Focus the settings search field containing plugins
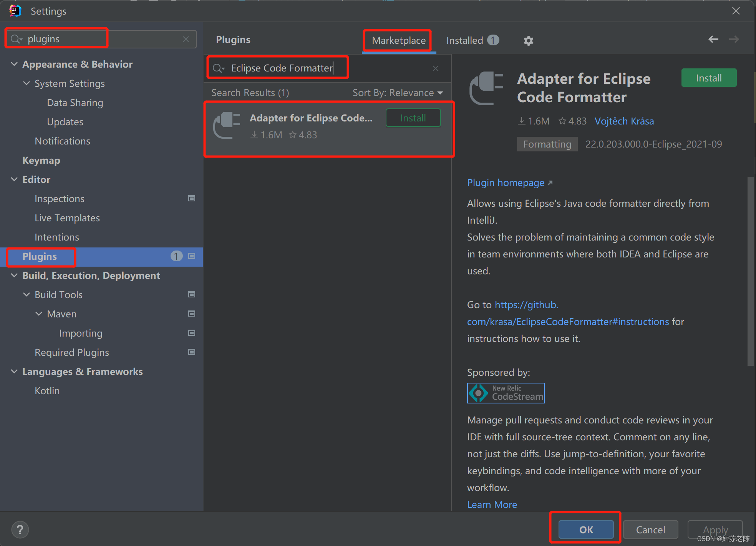756x546 pixels. coord(101,39)
